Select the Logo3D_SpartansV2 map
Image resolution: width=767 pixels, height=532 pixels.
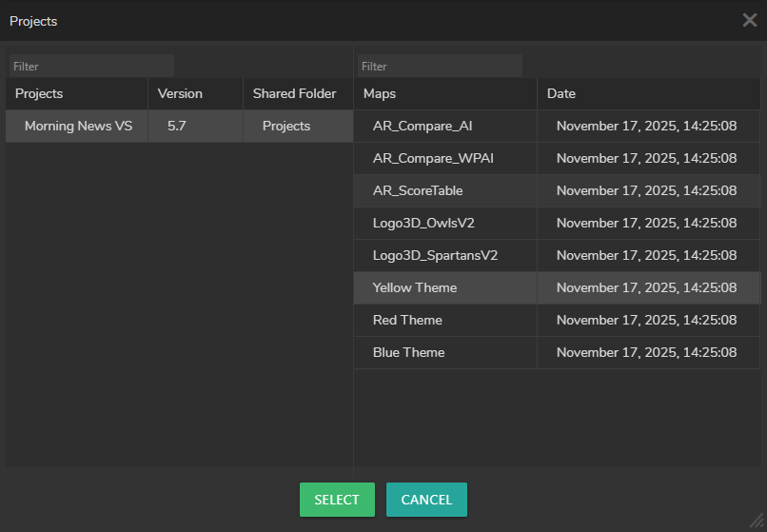coord(435,255)
